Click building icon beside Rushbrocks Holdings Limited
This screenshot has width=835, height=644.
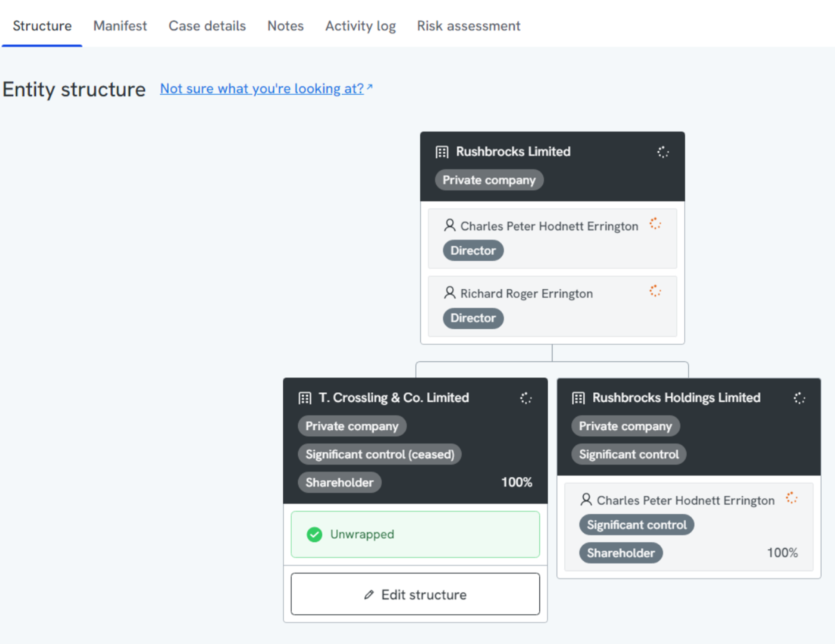pyautogui.click(x=578, y=398)
